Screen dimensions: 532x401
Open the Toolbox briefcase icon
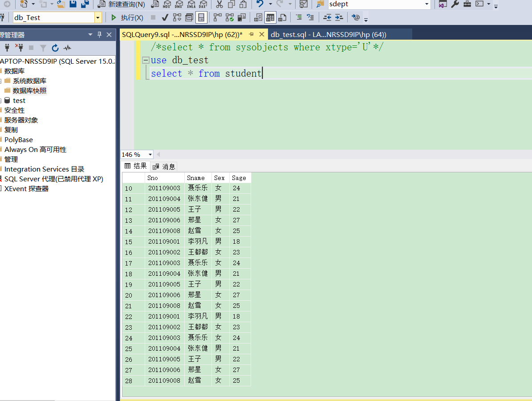[467, 4]
